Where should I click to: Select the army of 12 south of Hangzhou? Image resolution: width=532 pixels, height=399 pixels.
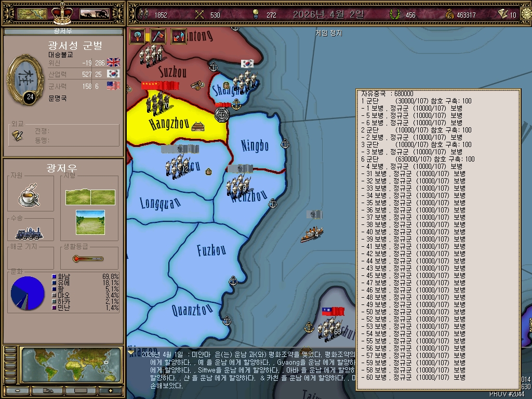coord(178,166)
